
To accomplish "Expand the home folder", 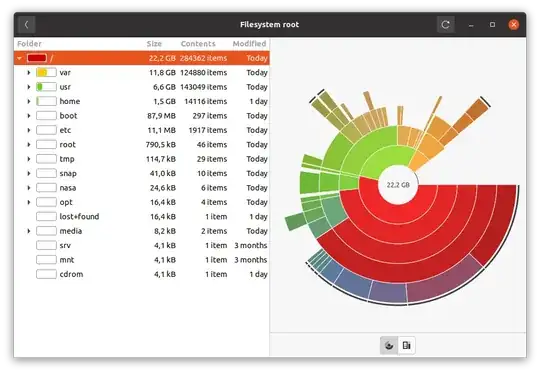I will pos(29,102).
